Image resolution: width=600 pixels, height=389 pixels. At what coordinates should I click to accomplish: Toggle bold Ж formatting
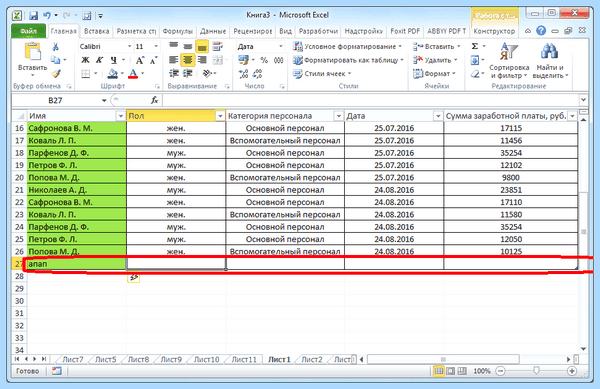coord(85,60)
